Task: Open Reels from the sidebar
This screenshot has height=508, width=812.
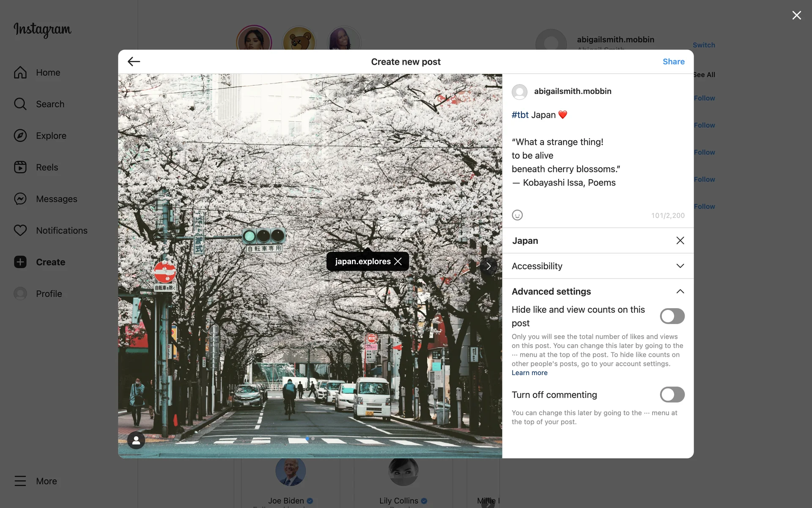Action: [47, 167]
